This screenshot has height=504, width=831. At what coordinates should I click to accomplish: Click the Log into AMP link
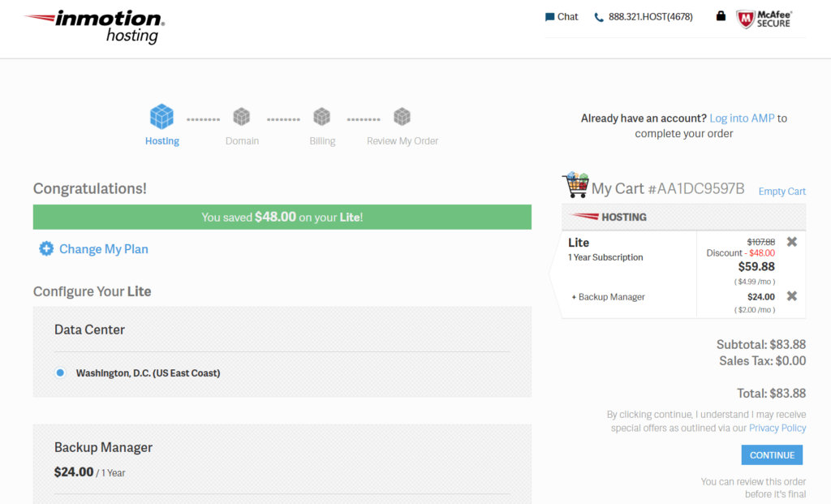pos(742,118)
